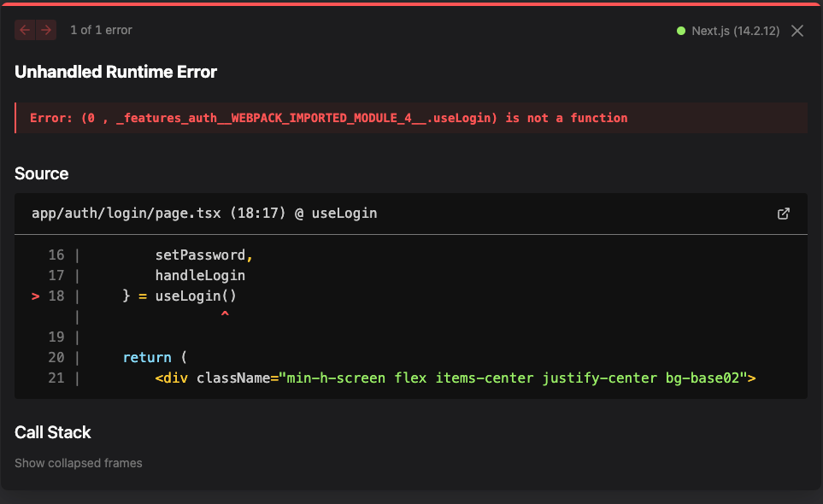Click the green Next.js status dot
Viewport: 823px width, 504px height.
click(681, 31)
